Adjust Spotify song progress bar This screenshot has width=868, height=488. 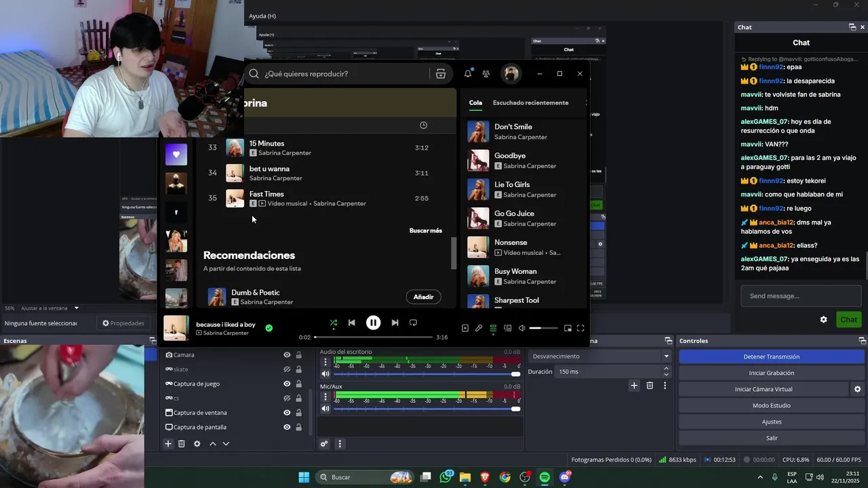pos(373,337)
